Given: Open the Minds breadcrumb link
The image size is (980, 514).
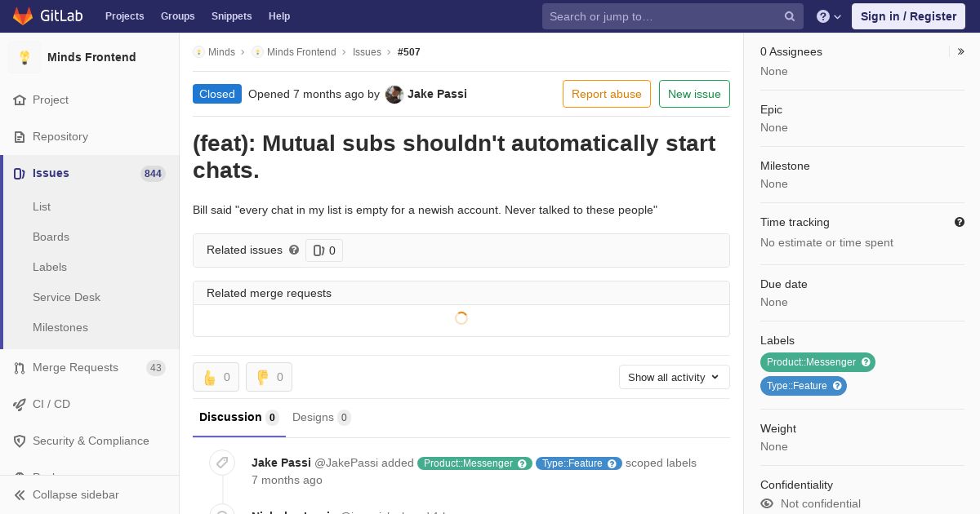Looking at the screenshot, I should [x=221, y=52].
